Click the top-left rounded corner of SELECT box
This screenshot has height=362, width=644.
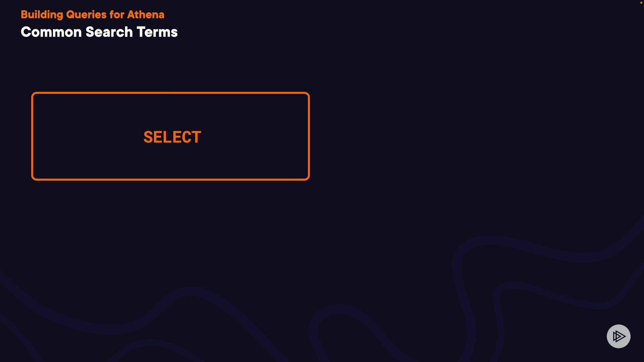pyautogui.click(x=34, y=94)
